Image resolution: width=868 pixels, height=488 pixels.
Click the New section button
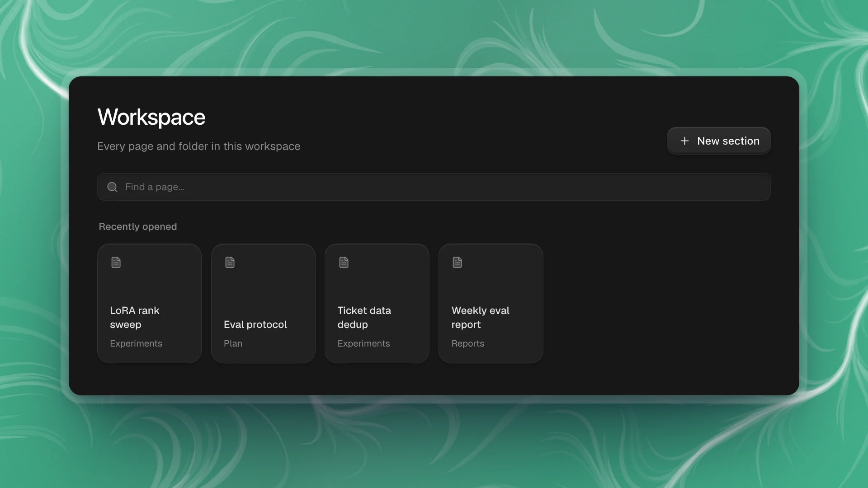[719, 141]
